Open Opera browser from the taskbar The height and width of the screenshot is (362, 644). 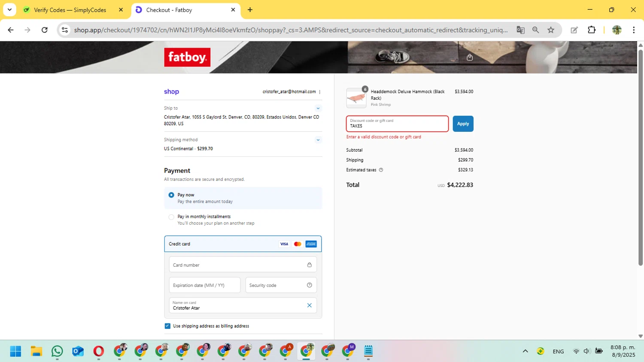(x=98, y=351)
